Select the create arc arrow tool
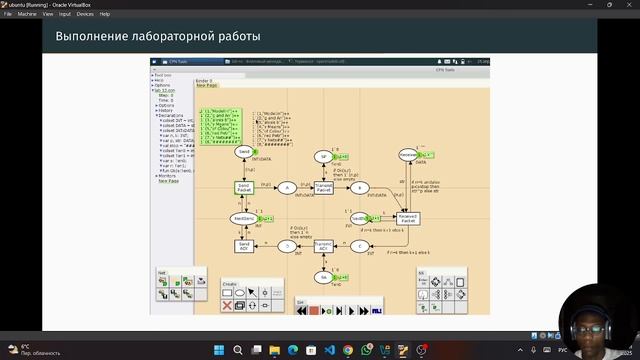The width and height of the screenshot is (640, 360). click(252, 293)
